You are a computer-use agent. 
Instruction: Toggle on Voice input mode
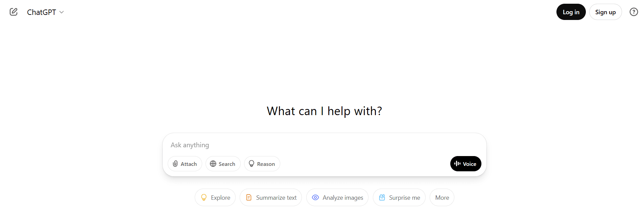click(466, 164)
